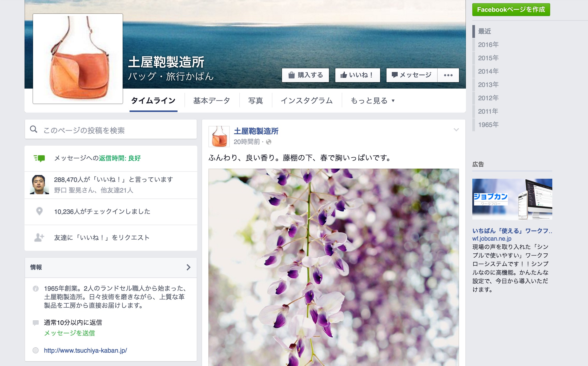Click the magnifier search icon

click(34, 129)
